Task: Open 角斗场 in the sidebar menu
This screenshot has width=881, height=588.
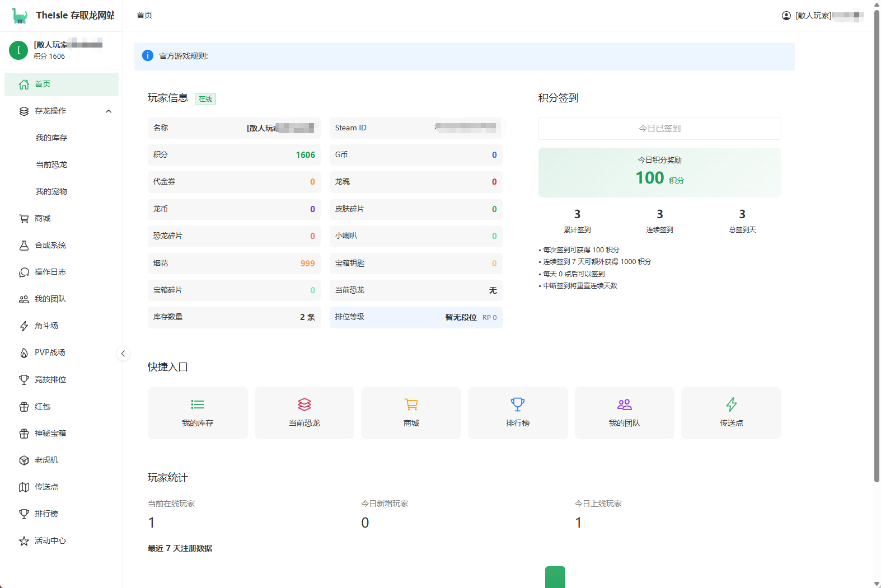Action: pyautogui.click(x=62, y=326)
